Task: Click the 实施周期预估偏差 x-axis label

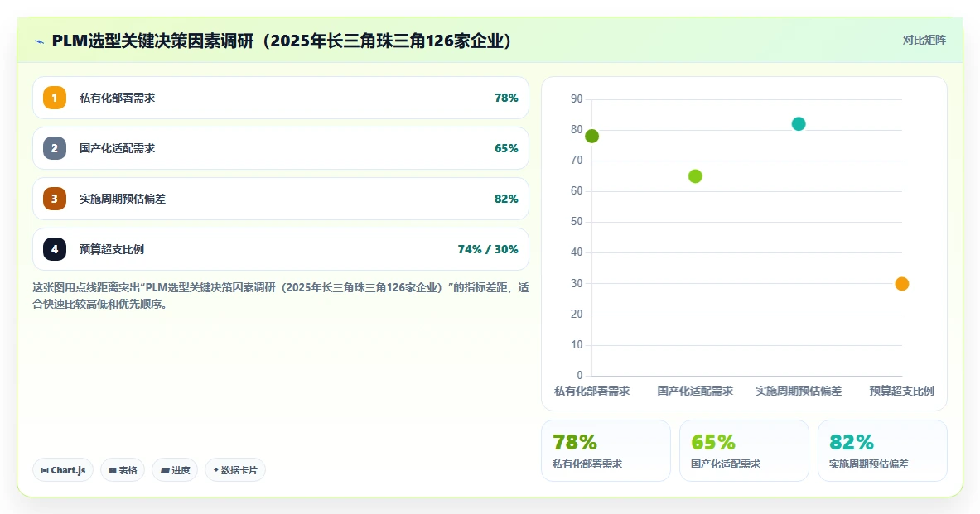Action: (799, 391)
